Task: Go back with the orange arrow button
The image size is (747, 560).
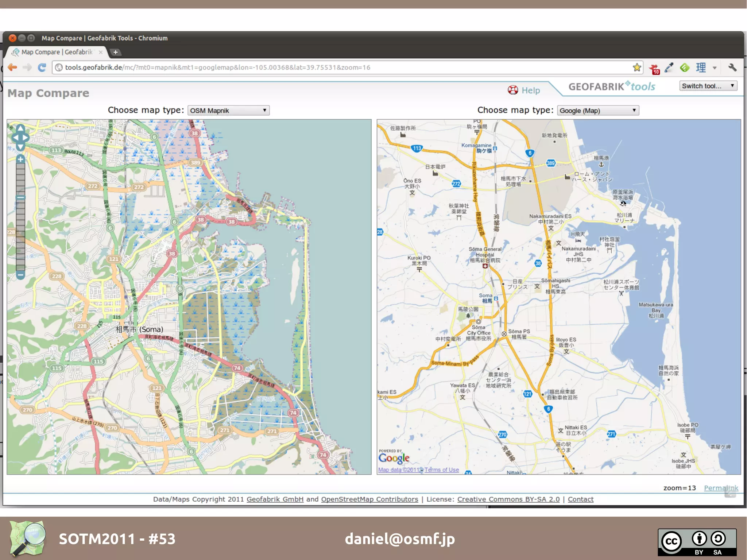Action: coord(12,67)
